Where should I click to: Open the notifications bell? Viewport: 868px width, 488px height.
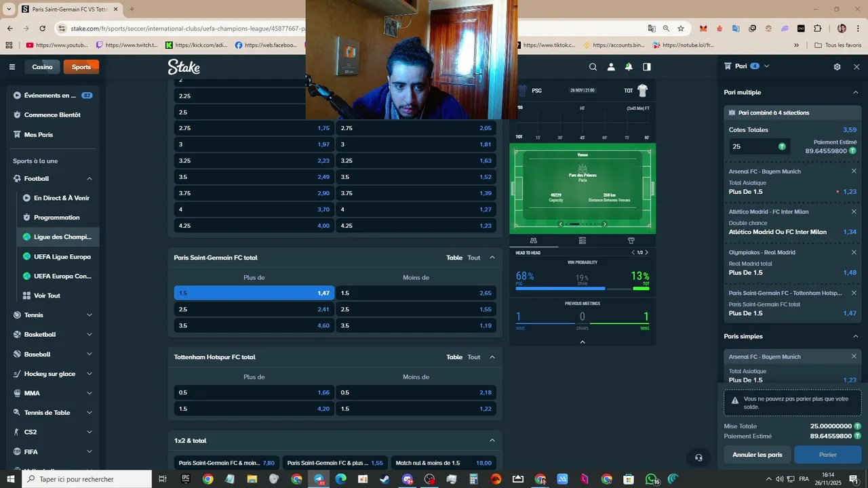[629, 66]
